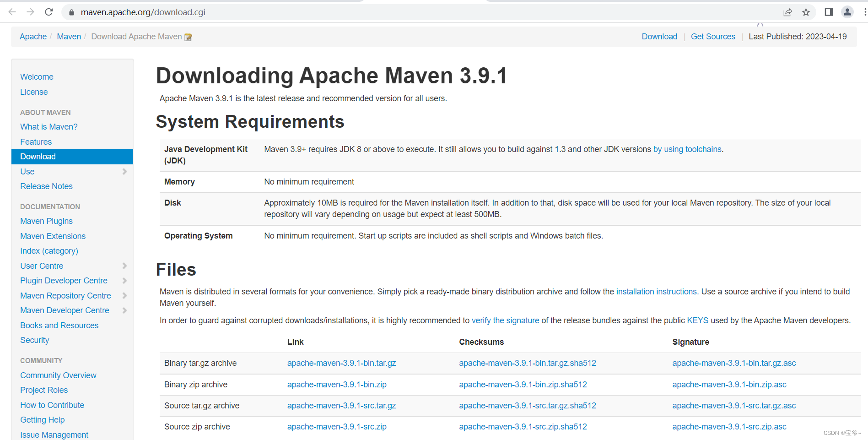Download apache-maven-3.9.1-src.tar.gz
868x440 pixels.
click(x=341, y=406)
